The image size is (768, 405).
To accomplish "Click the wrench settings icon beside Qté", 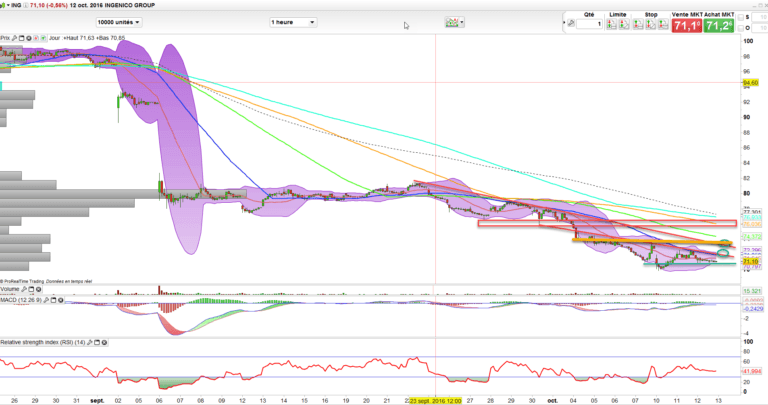I will point(570,22).
